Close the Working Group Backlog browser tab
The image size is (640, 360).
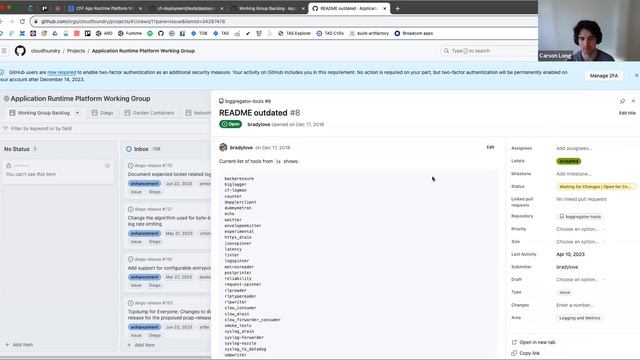point(303,8)
